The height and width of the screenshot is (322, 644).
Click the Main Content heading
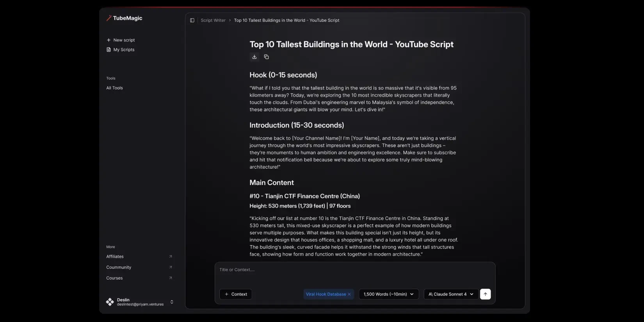pos(272,183)
